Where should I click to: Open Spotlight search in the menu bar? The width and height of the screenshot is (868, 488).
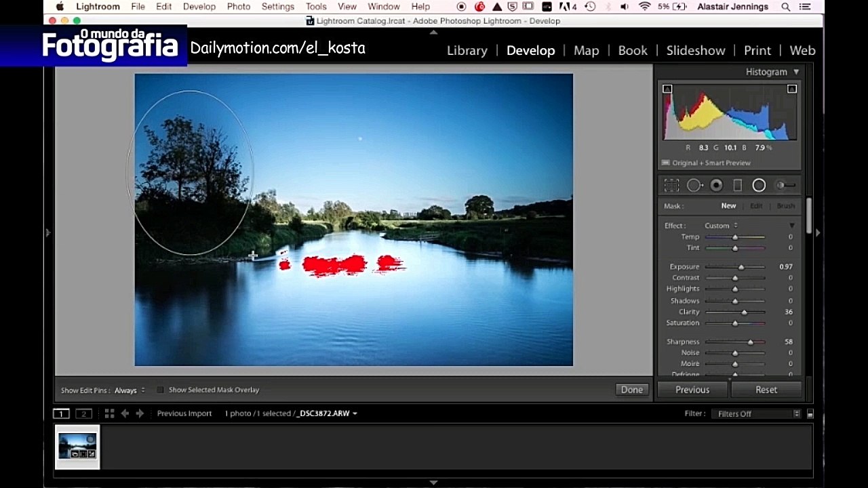tap(786, 7)
